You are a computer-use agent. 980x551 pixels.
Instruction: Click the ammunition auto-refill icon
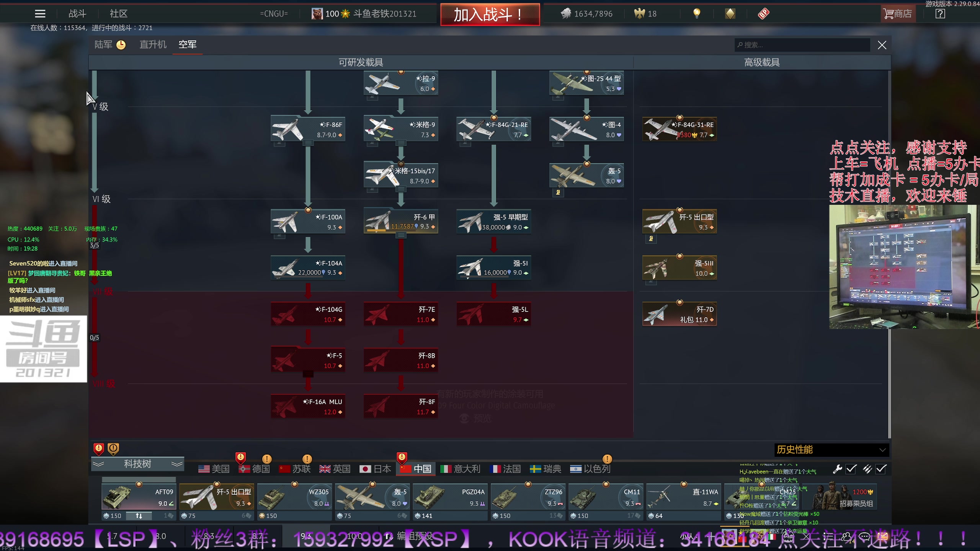[x=867, y=469]
